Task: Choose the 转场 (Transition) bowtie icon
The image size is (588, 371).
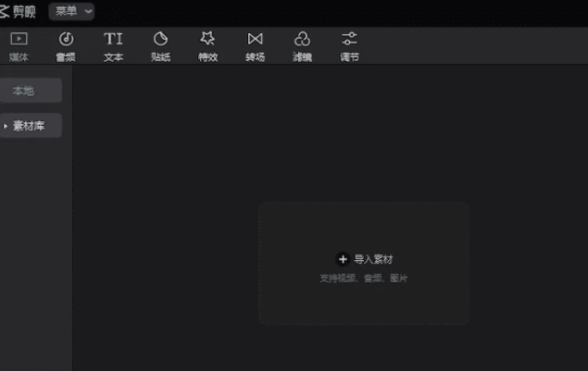Action: 255,39
